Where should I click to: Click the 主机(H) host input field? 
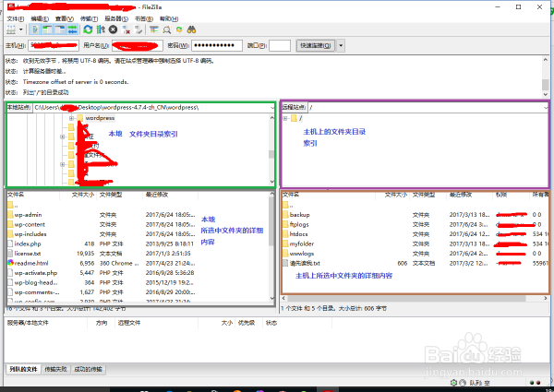click(x=53, y=45)
